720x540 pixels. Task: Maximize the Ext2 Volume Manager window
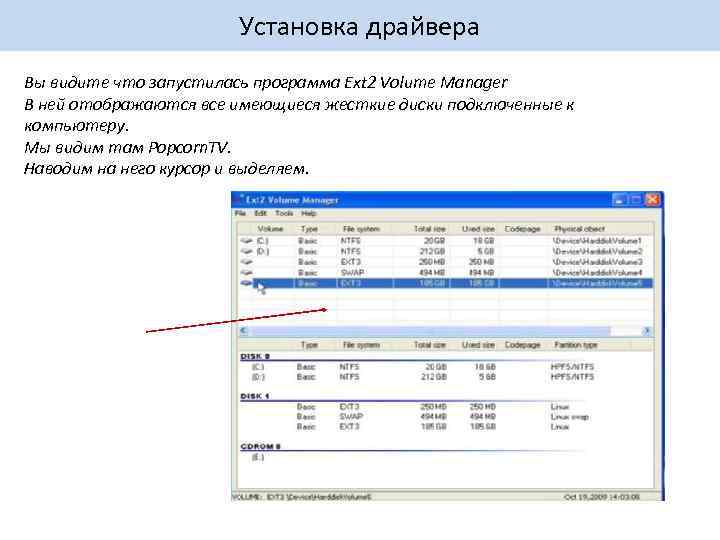[636, 200]
